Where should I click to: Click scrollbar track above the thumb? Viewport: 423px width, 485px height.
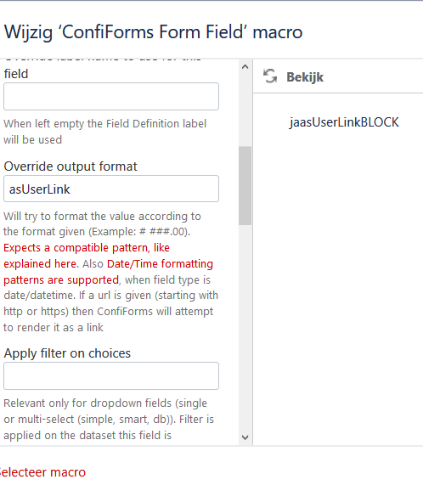coord(245,110)
